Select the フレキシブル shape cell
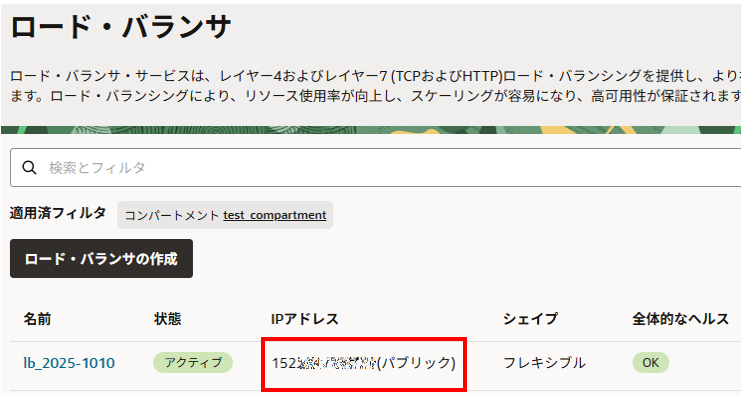 (544, 362)
